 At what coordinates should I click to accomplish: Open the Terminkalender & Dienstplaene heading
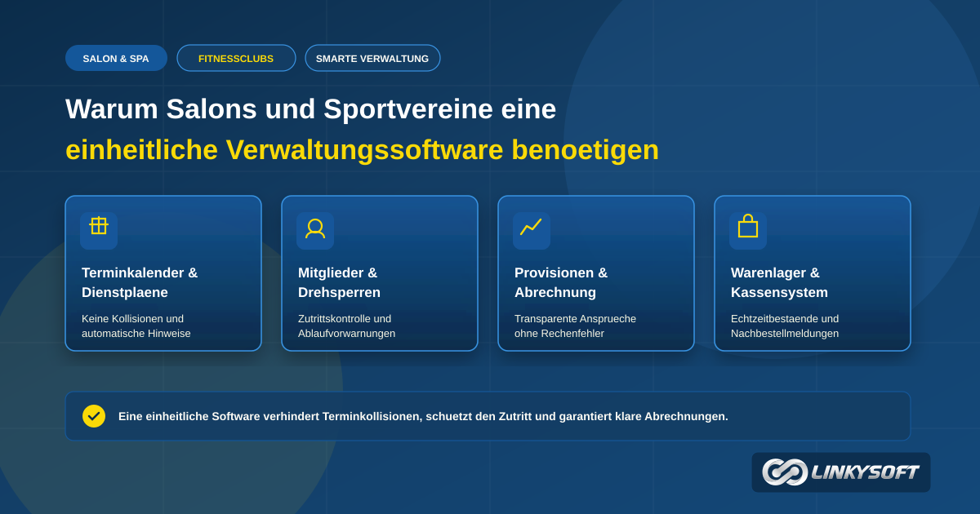click(x=140, y=282)
